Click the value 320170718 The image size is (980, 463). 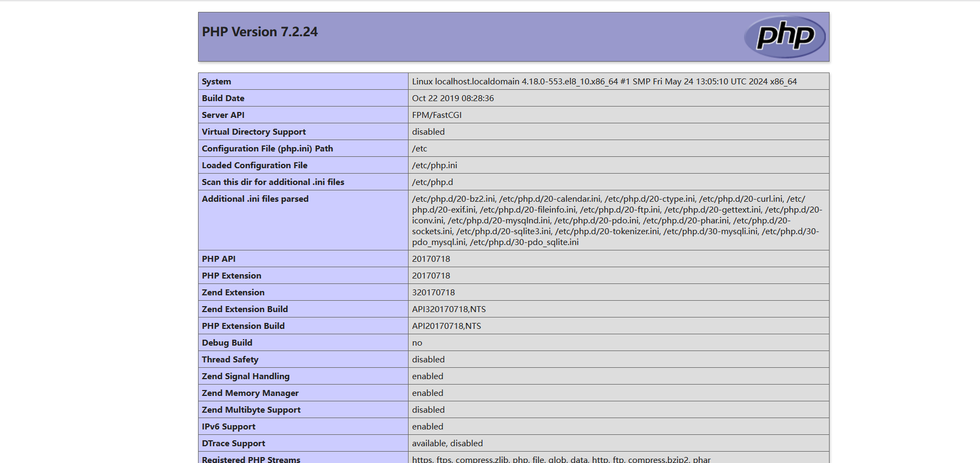tap(433, 293)
